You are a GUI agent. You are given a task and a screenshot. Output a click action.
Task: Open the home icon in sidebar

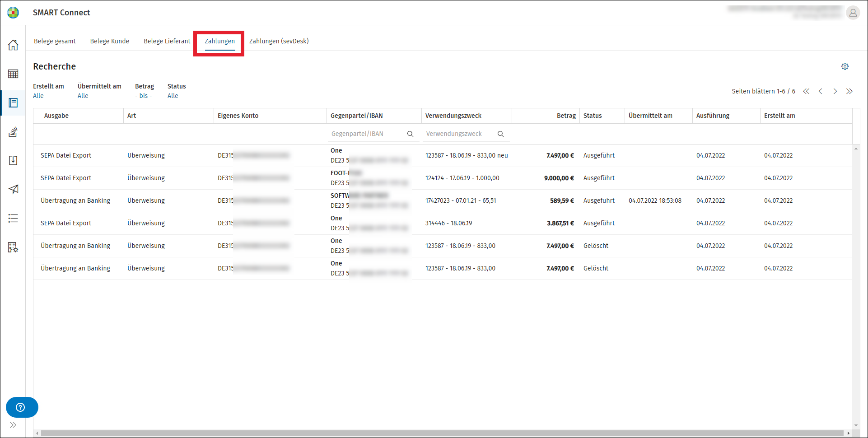(13, 45)
